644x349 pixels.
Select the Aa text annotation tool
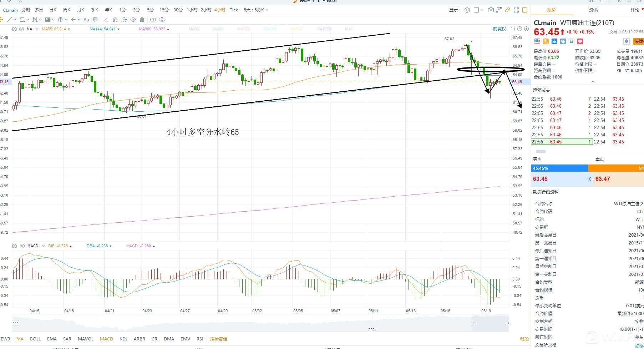[x=86, y=20]
